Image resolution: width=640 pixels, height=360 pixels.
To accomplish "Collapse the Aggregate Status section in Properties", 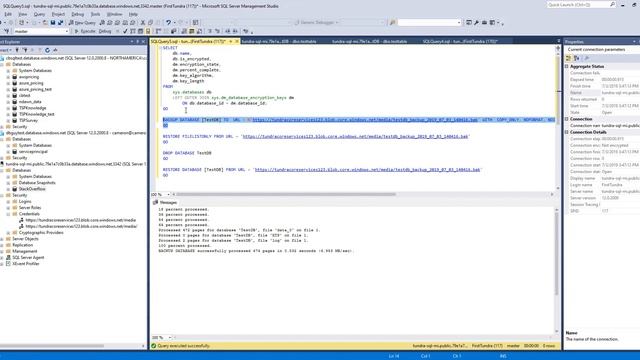I will pyautogui.click(x=567, y=66).
